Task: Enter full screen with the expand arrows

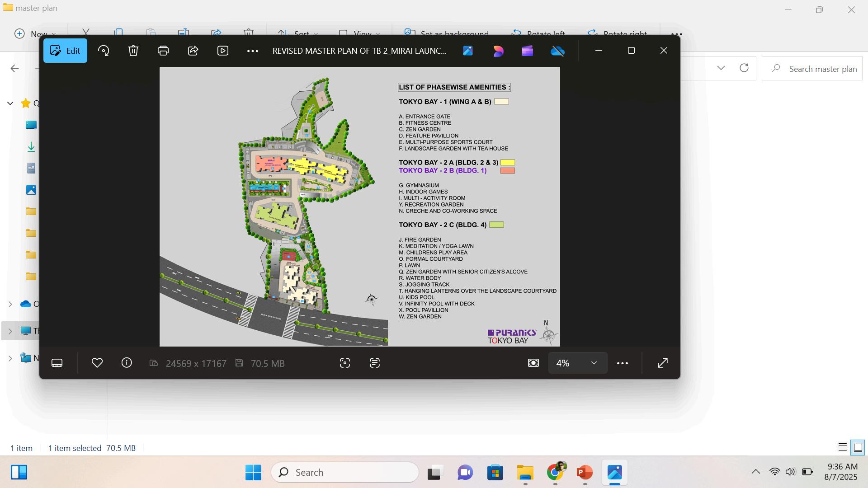Action: point(662,363)
